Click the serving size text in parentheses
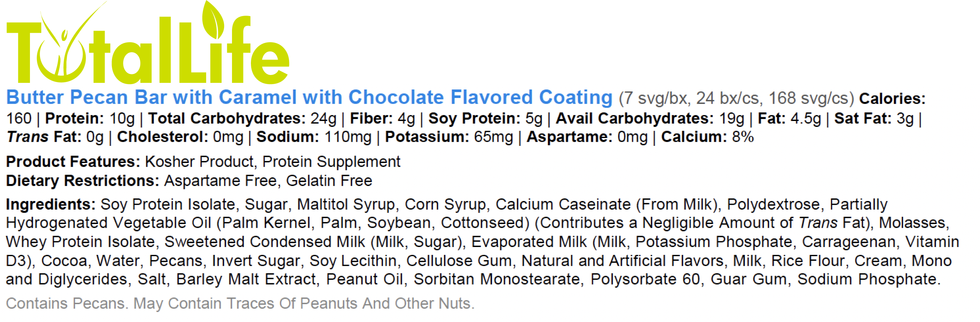980x322 pixels. [x=736, y=99]
